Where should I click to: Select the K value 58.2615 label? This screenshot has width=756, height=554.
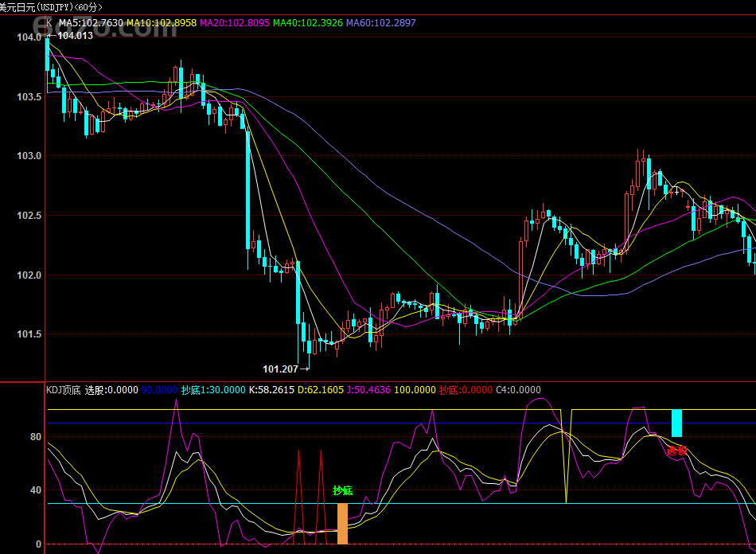pos(272,390)
